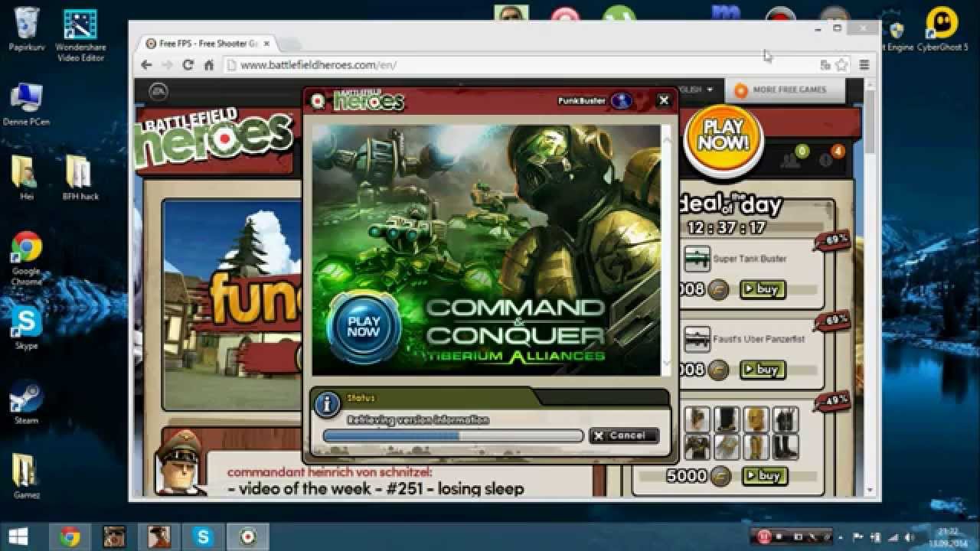Cancel retrieving version information
This screenshot has width=980, height=551.
pyautogui.click(x=624, y=435)
